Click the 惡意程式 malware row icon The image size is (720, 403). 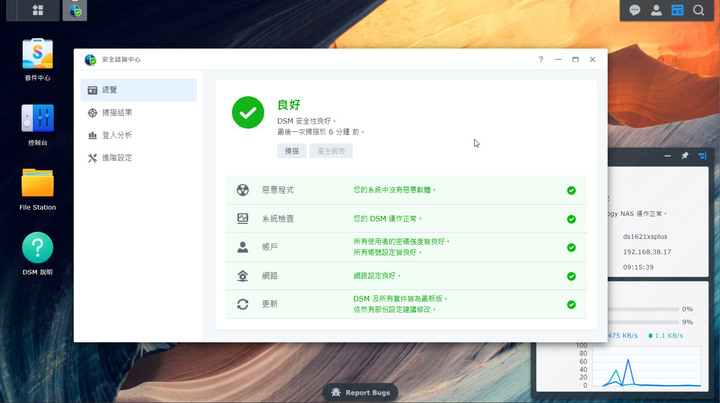click(242, 190)
